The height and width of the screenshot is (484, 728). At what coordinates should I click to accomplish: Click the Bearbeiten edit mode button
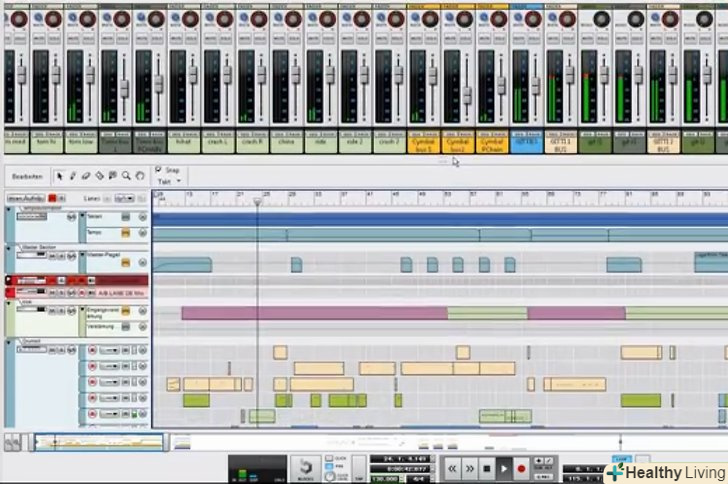pos(26,176)
